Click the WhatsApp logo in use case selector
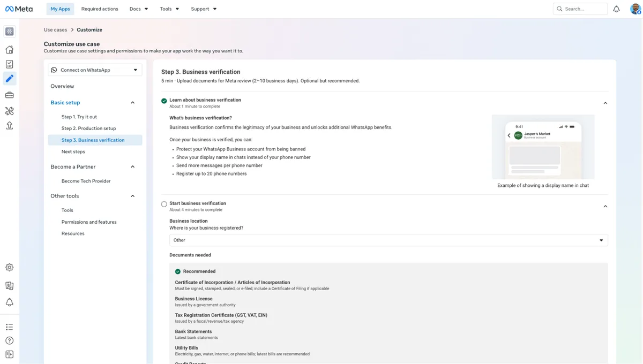 coord(54,70)
